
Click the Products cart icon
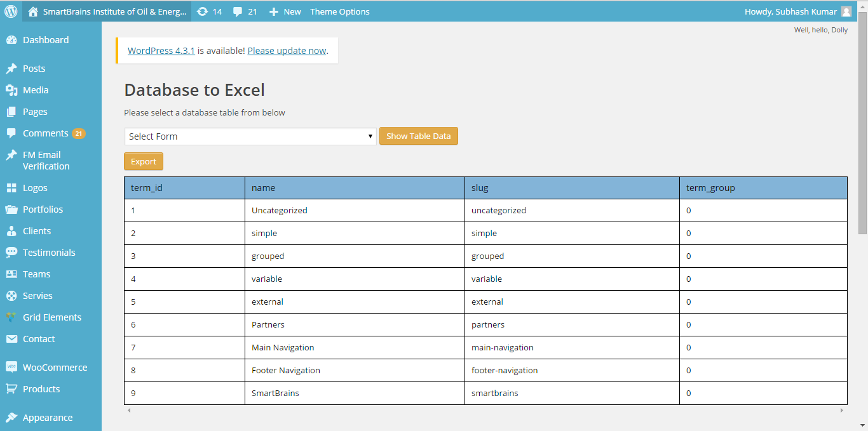click(11, 389)
